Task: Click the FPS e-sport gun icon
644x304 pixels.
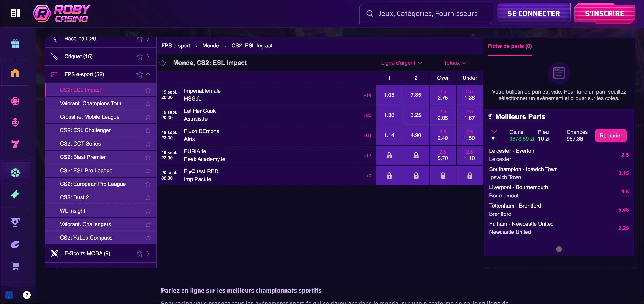Action: coord(55,74)
